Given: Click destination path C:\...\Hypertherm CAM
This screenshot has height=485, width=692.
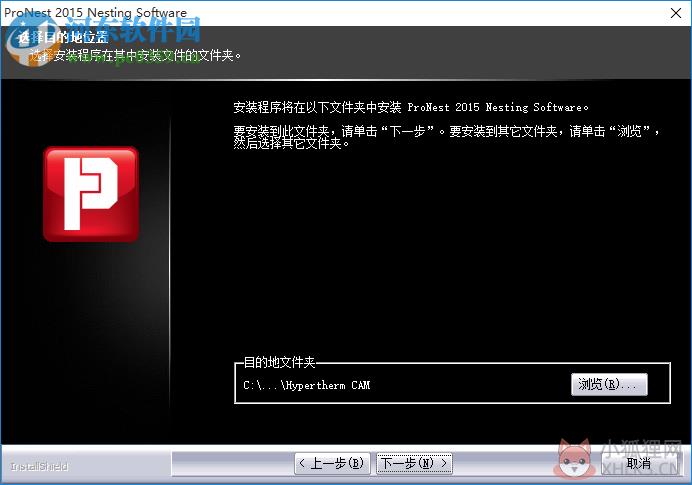Looking at the screenshot, I should pyautogui.click(x=307, y=385).
